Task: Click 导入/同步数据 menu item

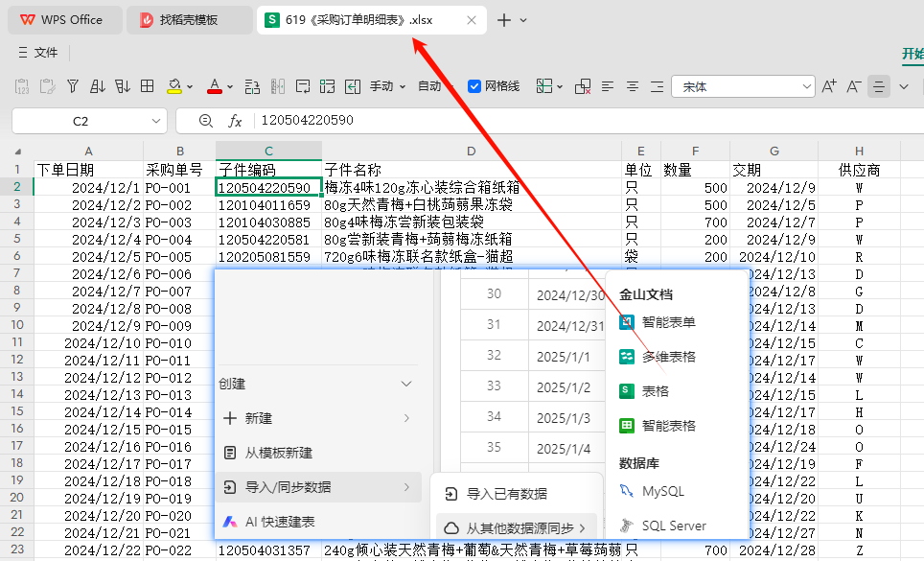Action: tap(318, 487)
